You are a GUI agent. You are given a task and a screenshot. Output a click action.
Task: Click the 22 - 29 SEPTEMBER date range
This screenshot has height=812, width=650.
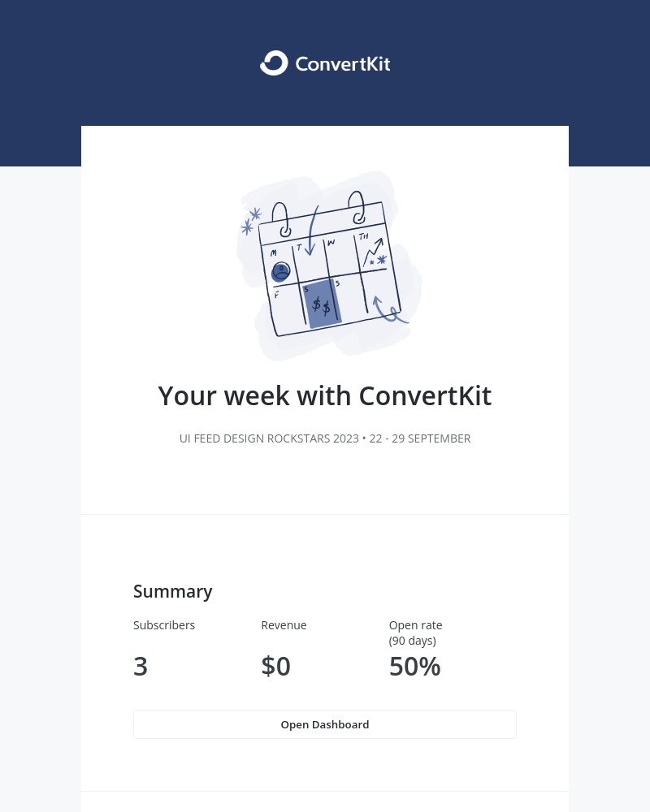pyautogui.click(x=420, y=438)
